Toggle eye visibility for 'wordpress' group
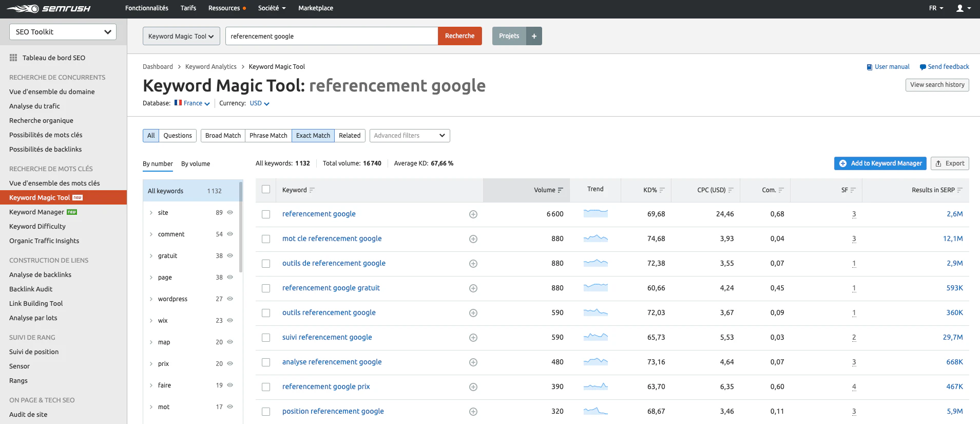The height and width of the screenshot is (424, 980). click(x=230, y=299)
